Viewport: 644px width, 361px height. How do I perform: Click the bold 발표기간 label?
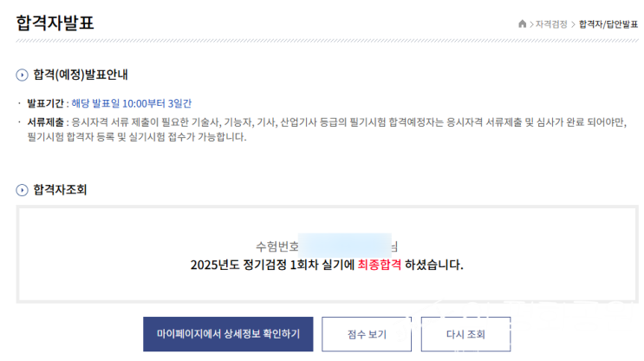click(x=46, y=103)
